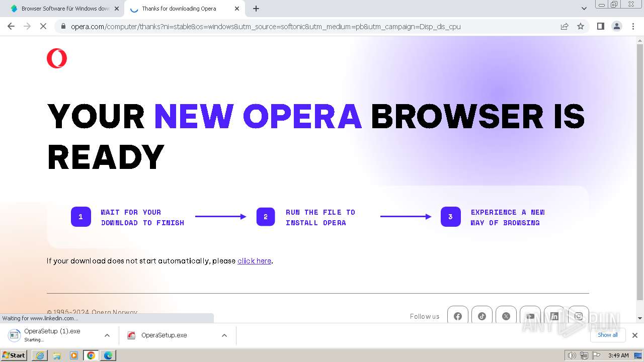Click 'Run the file to install Opera' text

pyautogui.click(x=320, y=217)
